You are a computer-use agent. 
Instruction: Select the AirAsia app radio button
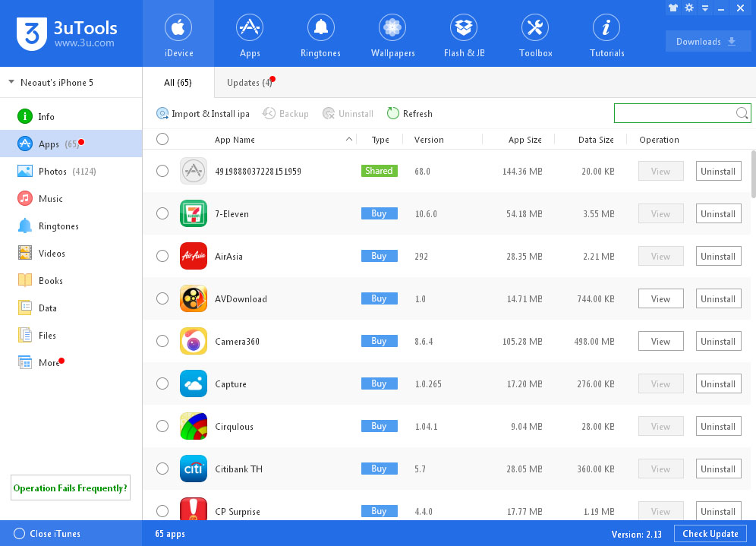[162, 256]
